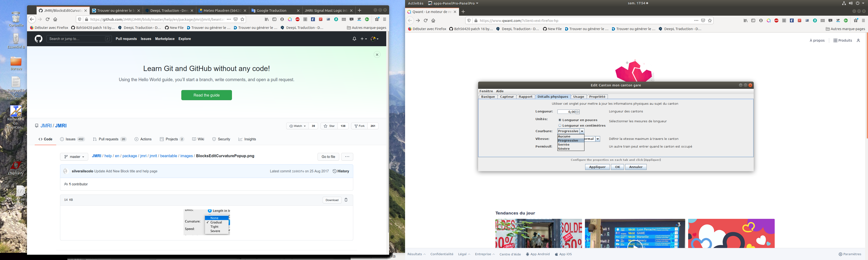Viewport: 868px width, 260px height.
Task: Select 'Longueur en pouces' radio button
Action: point(560,120)
